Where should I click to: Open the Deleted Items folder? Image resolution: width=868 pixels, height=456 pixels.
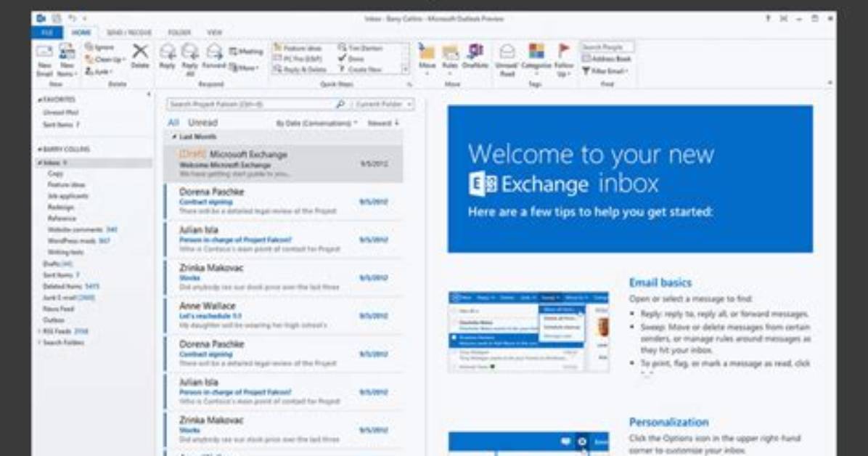pyautogui.click(x=71, y=287)
